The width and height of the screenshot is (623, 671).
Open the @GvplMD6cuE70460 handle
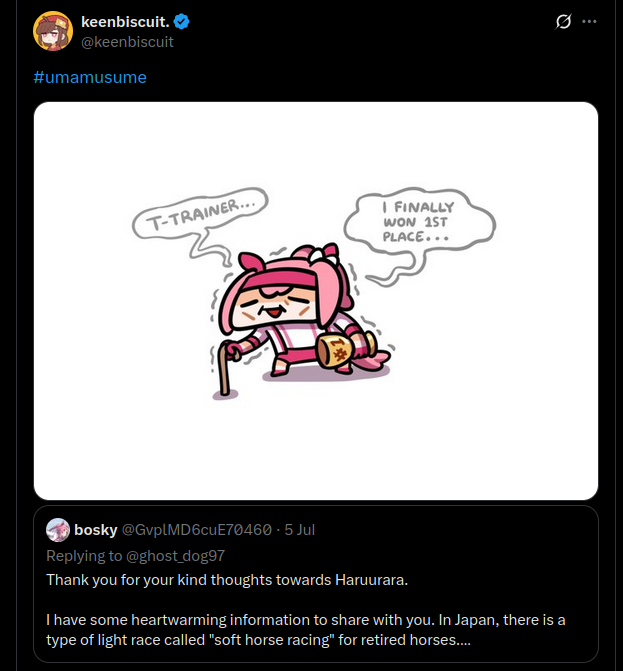196,529
